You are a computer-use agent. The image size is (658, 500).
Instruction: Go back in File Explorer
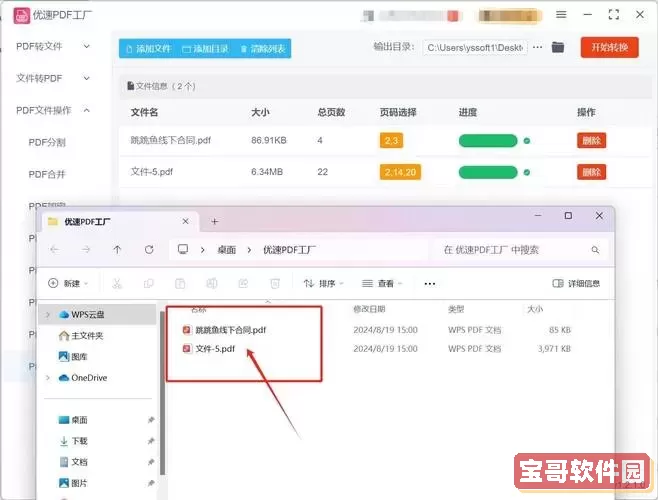point(55,250)
